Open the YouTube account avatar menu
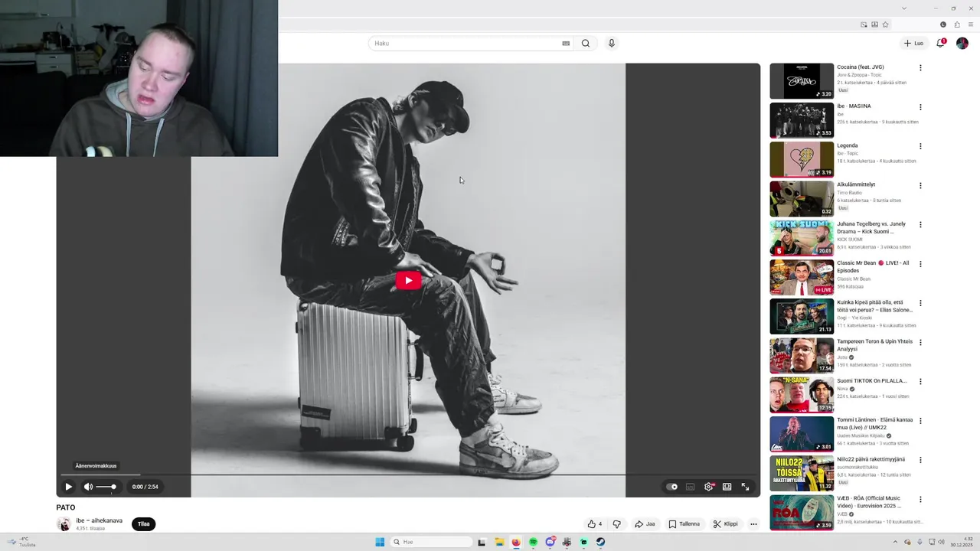 point(962,44)
